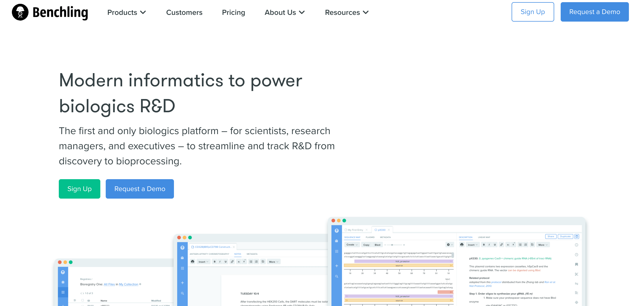Click the Share button in pX330 window
This screenshot has width=644, height=306.
click(x=551, y=236)
